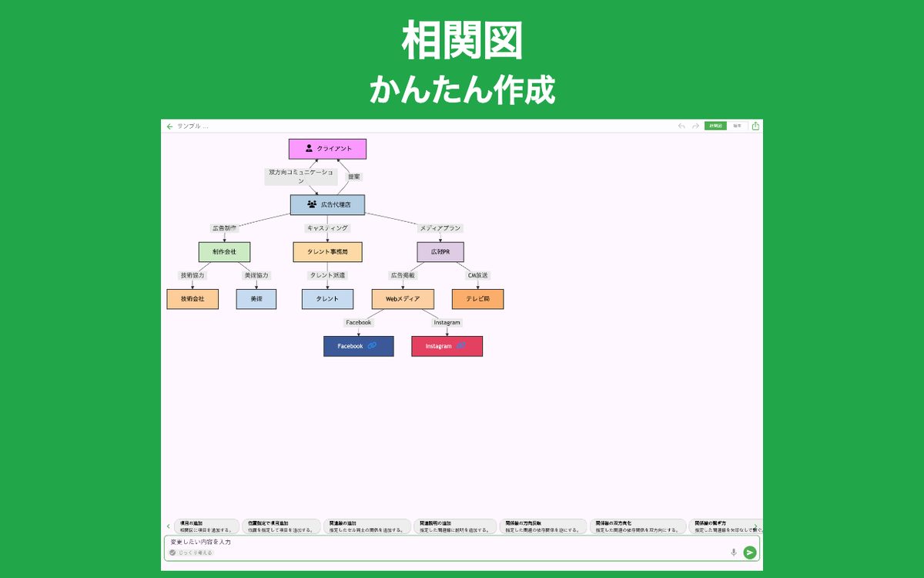Choose the 関係線の双方向化 suggestion chip
Image resolution: width=924 pixels, height=578 pixels.
(637, 526)
